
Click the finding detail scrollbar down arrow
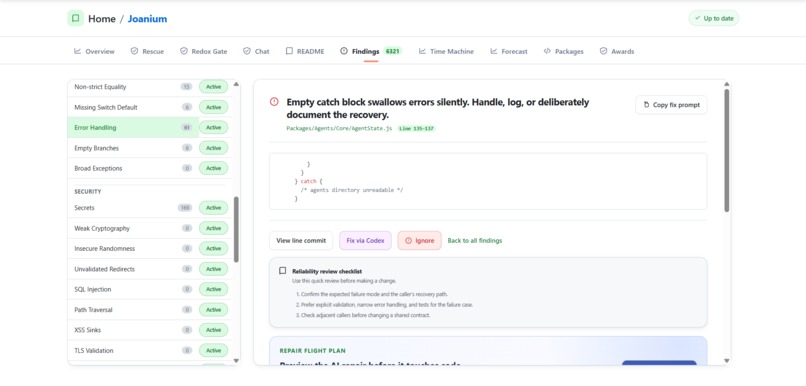727,361
